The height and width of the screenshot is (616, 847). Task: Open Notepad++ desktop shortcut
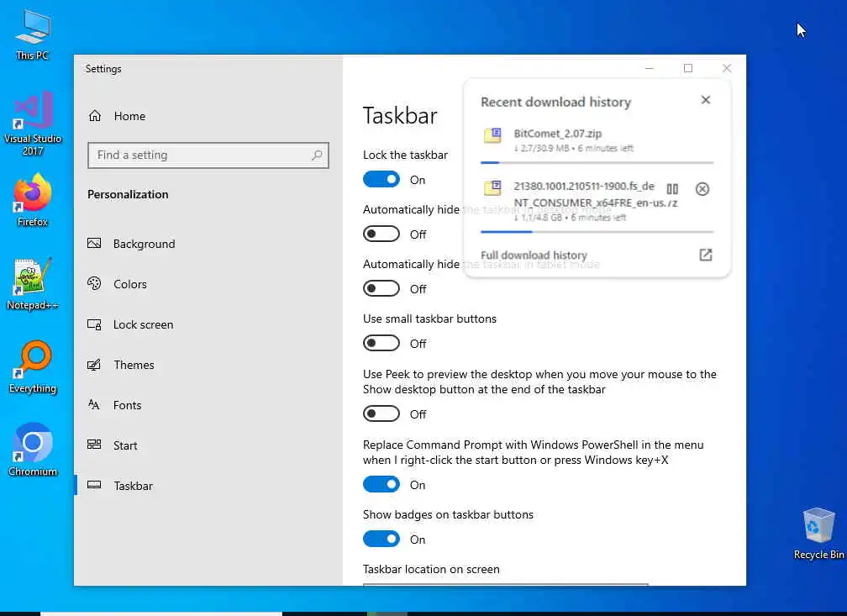click(33, 284)
